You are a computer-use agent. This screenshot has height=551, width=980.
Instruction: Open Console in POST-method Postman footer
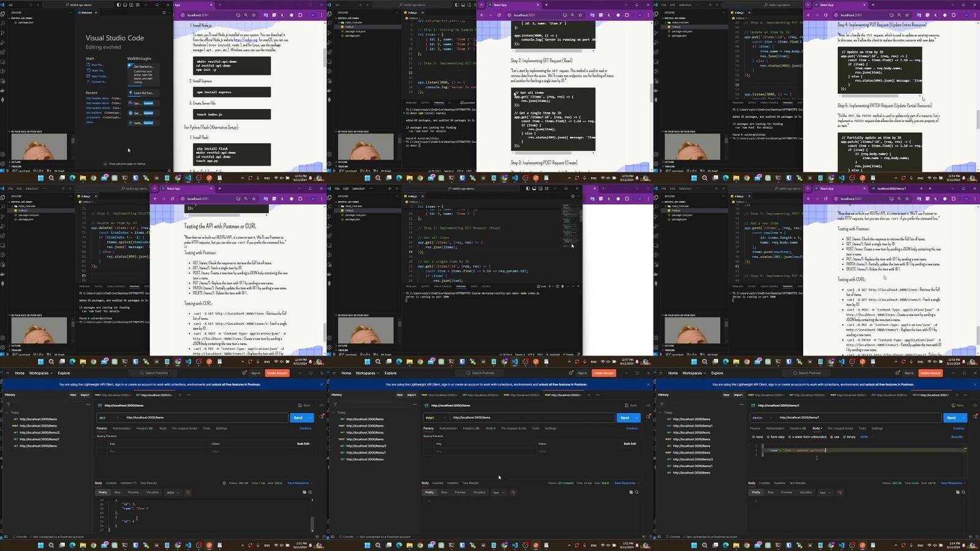click(x=346, y=537)
